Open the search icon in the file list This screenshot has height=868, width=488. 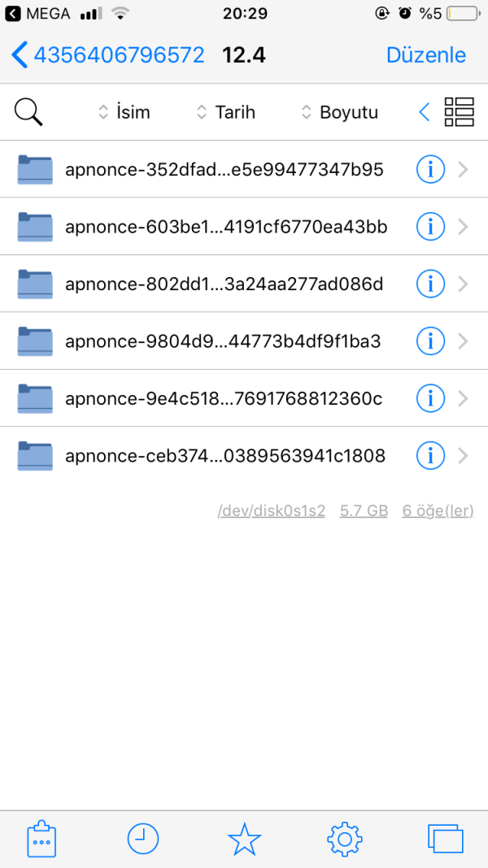(28, 111)
